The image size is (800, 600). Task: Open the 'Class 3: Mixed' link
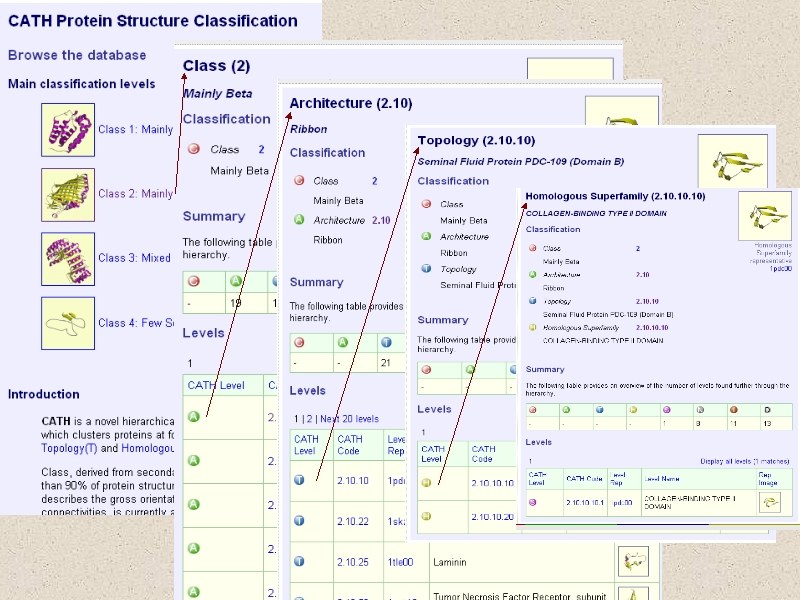tap(134, 258)
